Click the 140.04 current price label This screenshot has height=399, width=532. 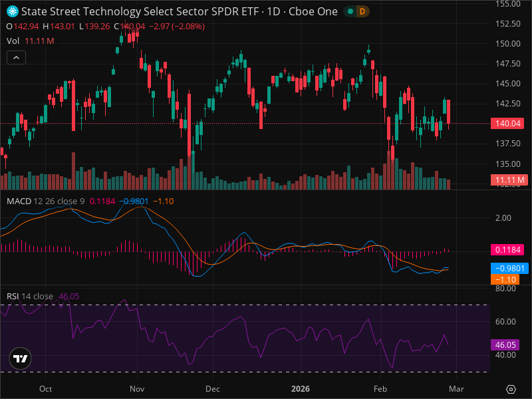pos(507,123)
